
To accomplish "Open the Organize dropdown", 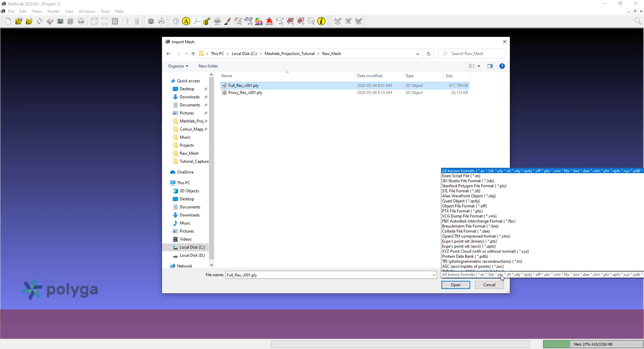I will (178, 66).
